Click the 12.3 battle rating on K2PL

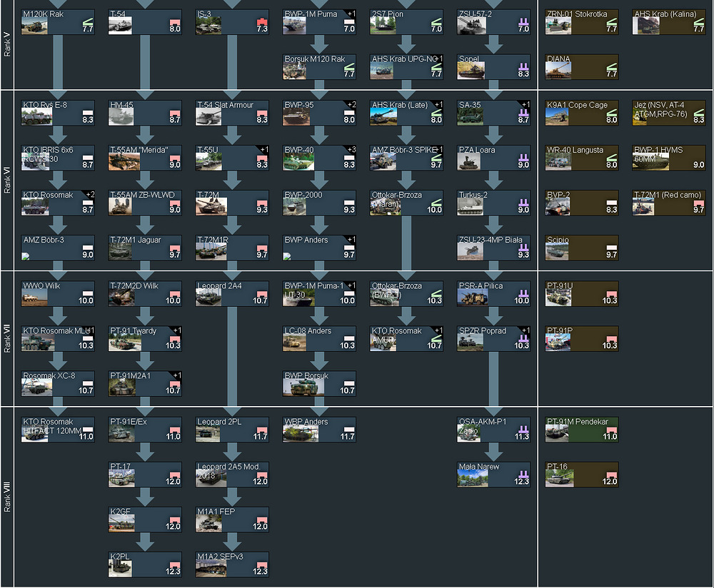point(172,572)
